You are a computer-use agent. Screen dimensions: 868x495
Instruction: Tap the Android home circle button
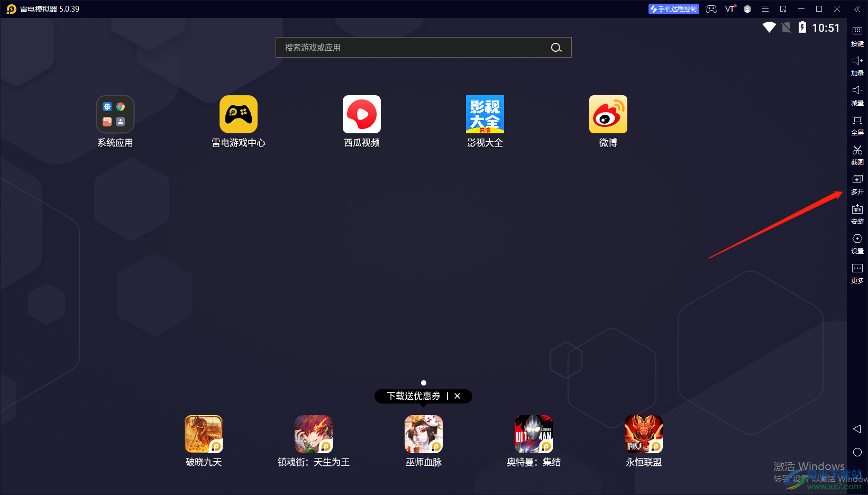coord(857,452)
